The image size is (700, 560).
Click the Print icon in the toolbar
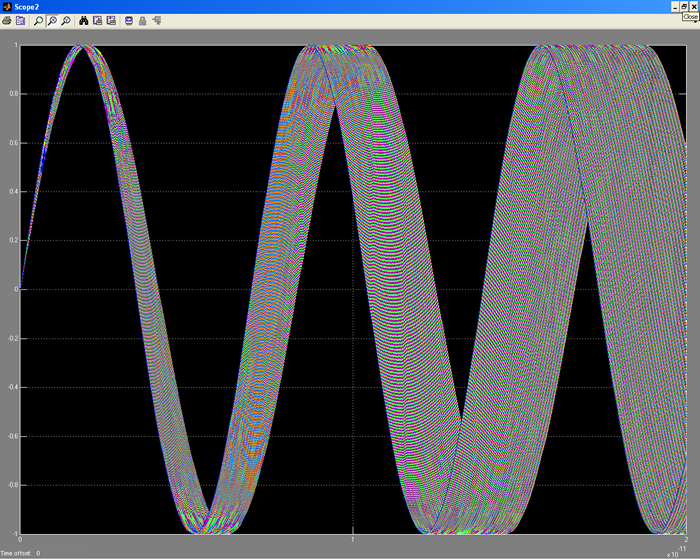pos(7,20)
